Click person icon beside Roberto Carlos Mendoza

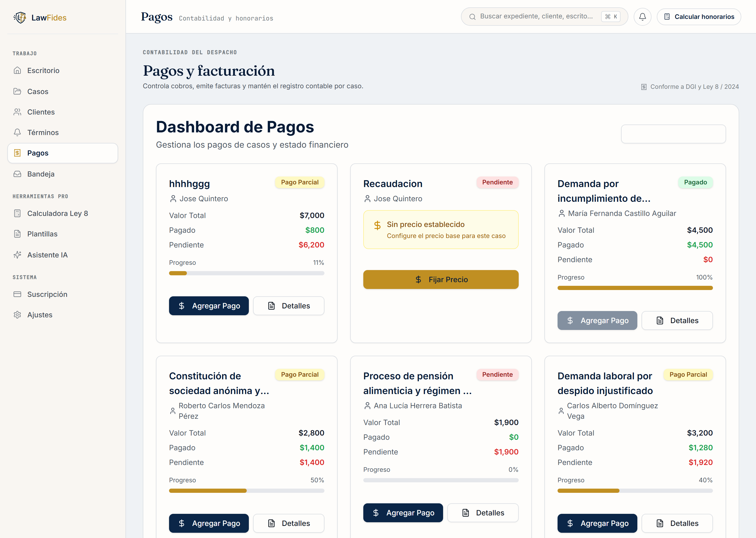[173, 411]
